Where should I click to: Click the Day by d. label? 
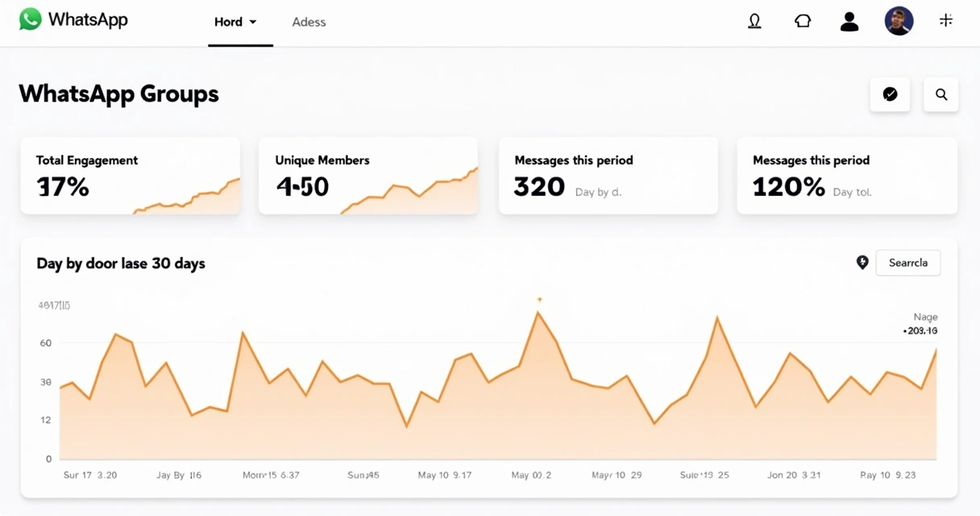click(598, 193)
